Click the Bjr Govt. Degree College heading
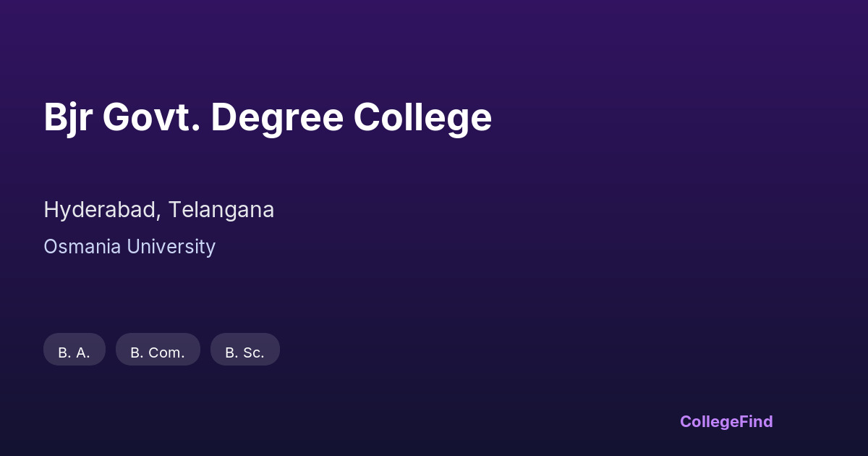The height and width of the screenshot is (456, 868). (268, 117)
